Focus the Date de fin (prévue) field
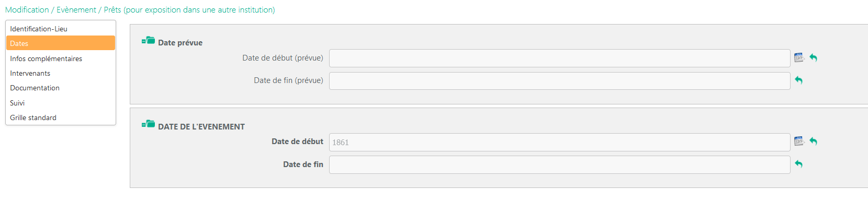Screen dimensions: 868x212 (559, 81)
